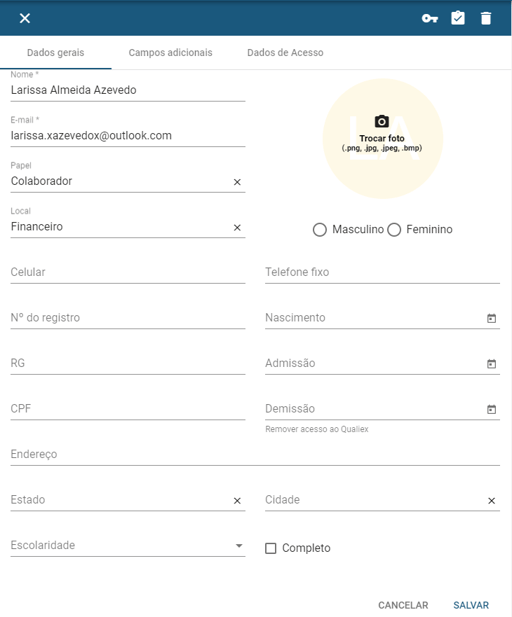This screenshot has width=512, height=617.
Task: Select Masculino radio button
Action: pos(320,230)
